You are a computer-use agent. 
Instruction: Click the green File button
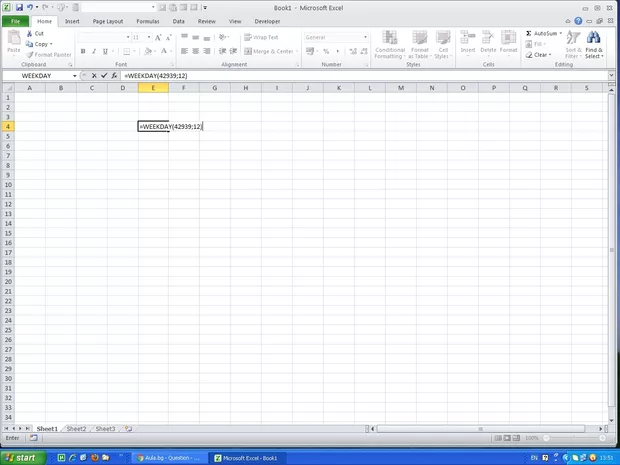[x=16, y=20]
